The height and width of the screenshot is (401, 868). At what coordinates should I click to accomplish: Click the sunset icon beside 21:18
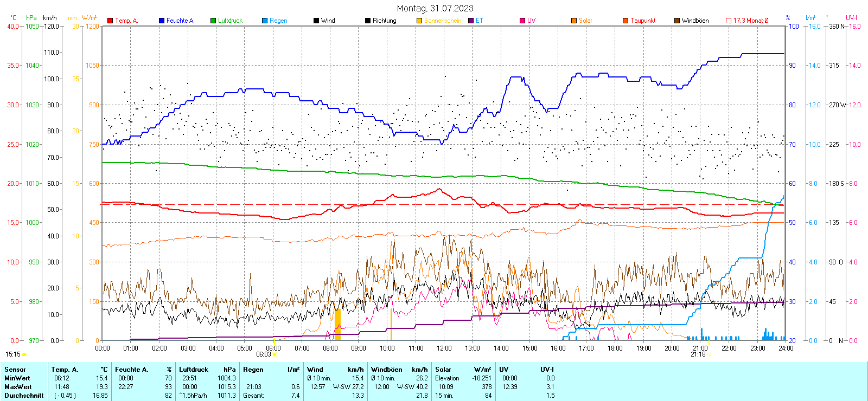click(709, 354)
